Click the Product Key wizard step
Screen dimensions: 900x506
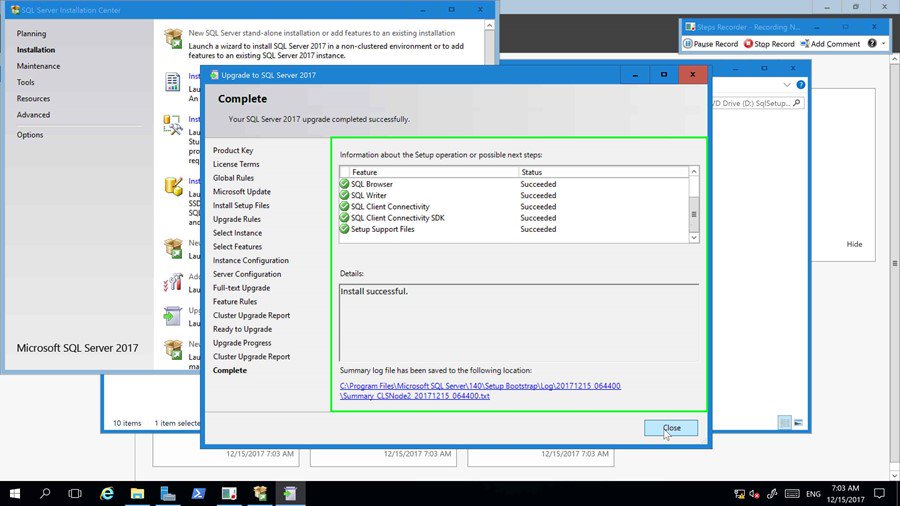pyautogui.click(x=233, y=150)
